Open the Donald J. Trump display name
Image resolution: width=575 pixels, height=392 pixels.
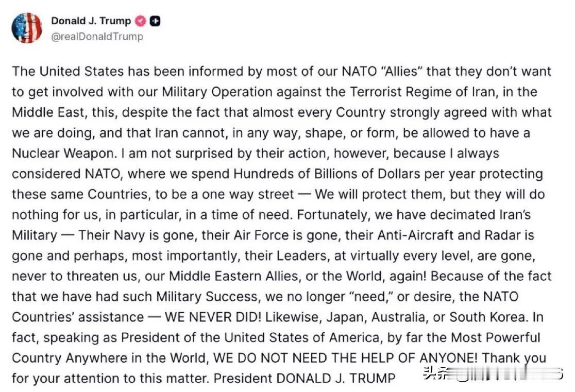pos(91,21)
